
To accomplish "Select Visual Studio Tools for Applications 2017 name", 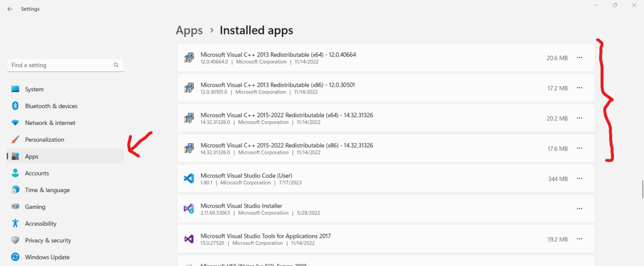I will [266, 236].
